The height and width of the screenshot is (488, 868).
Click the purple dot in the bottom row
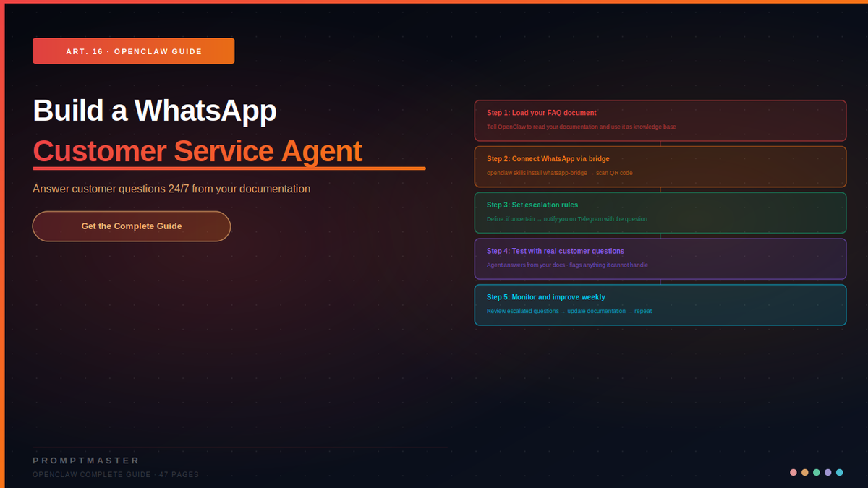coord(828,472)
